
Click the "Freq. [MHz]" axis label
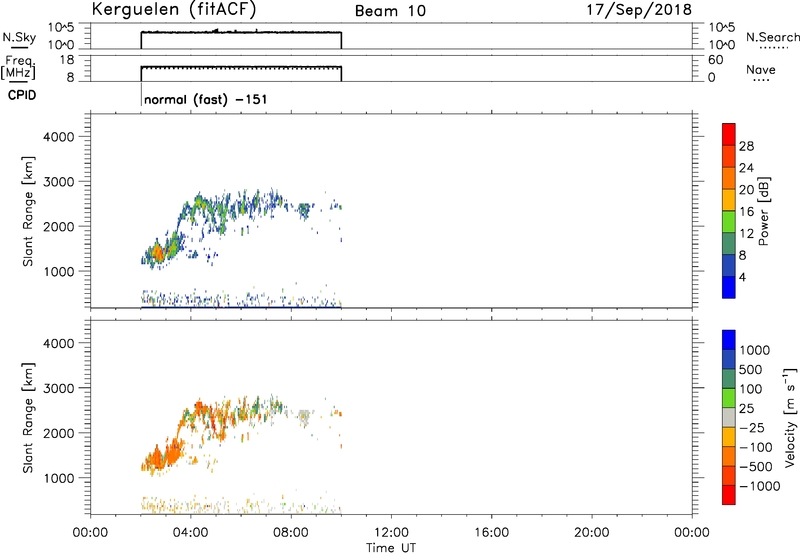pyautogui.click(x=19, y=67)
